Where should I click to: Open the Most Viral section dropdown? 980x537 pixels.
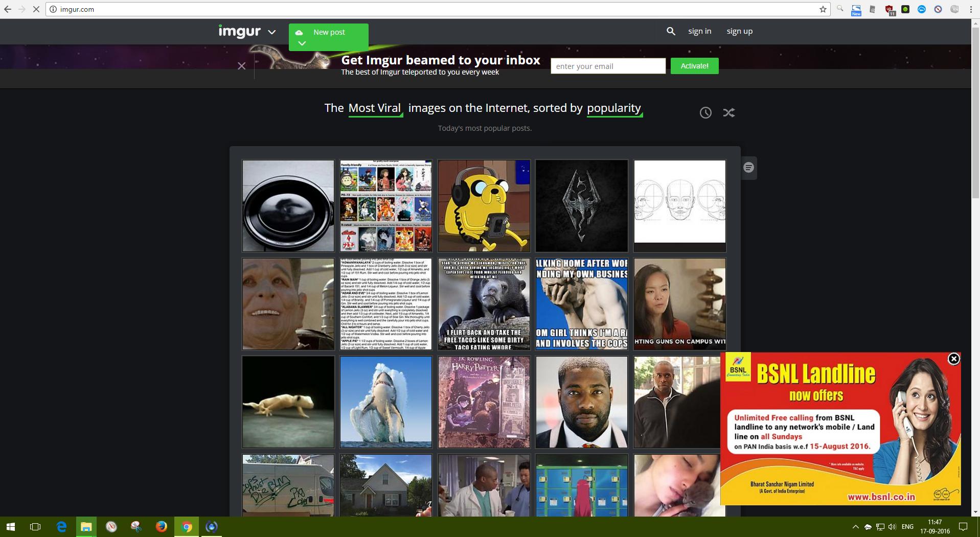coord(375,108)
